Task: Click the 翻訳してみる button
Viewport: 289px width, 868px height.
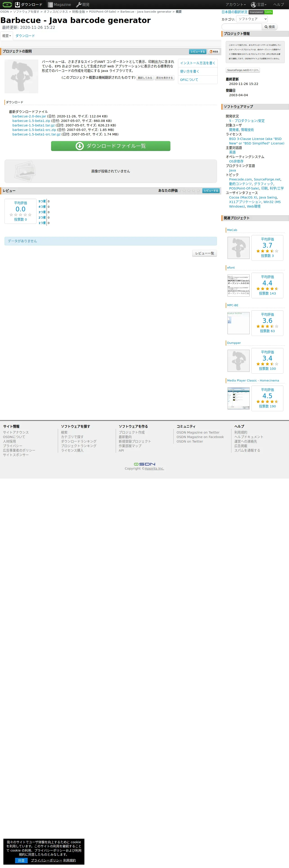Action: coord(145,78)
